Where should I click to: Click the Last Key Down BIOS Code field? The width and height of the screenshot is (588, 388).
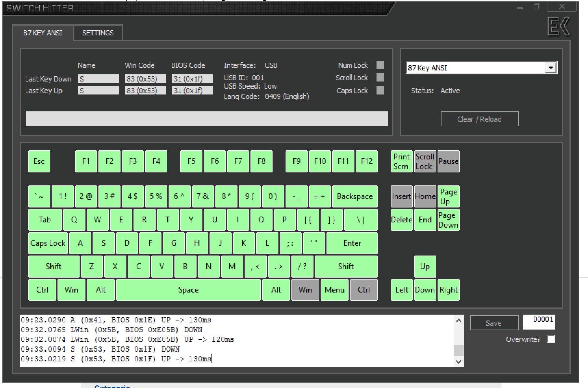[x=192, y=79]
